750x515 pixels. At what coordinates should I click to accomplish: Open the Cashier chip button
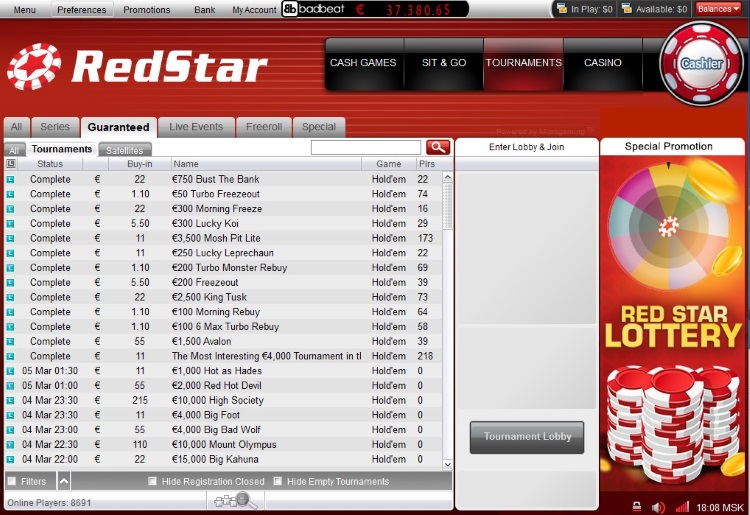point(701,63)
